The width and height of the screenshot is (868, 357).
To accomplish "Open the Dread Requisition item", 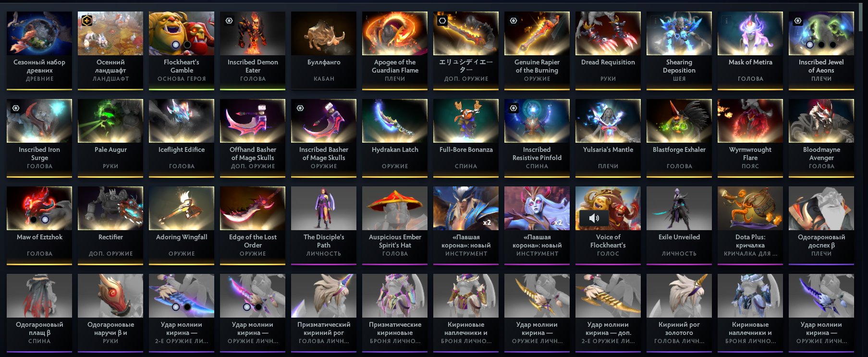I will pos(608,50).
